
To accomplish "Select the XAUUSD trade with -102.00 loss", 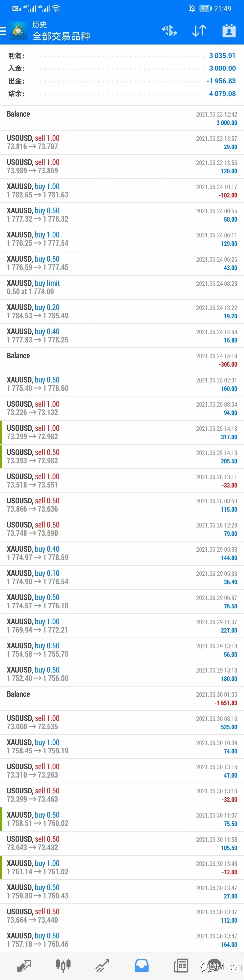I will pos(122,191).
